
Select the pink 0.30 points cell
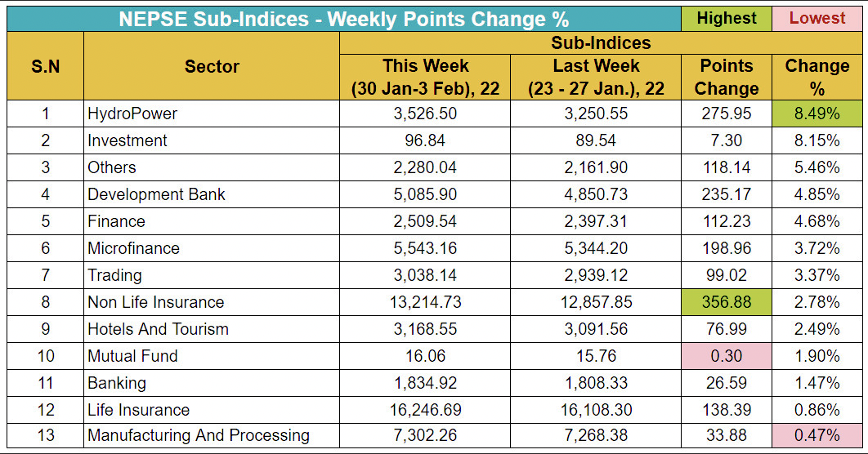(x=727, y=356)
